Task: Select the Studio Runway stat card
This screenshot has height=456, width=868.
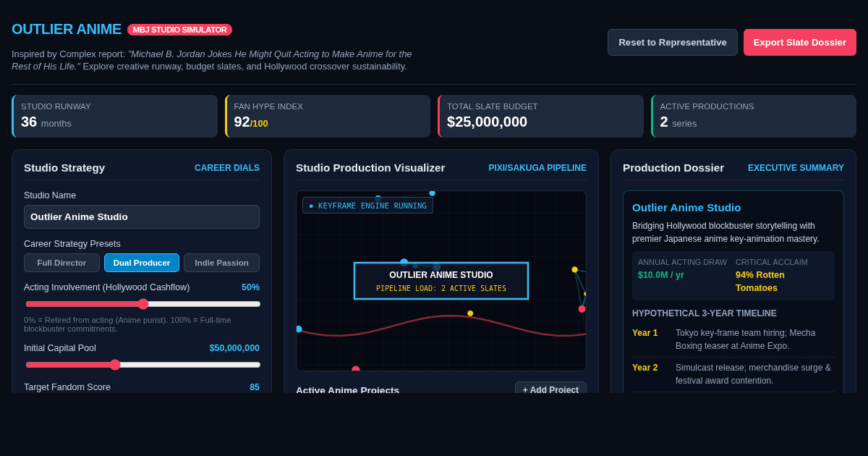Action: (x=114, y=116)
